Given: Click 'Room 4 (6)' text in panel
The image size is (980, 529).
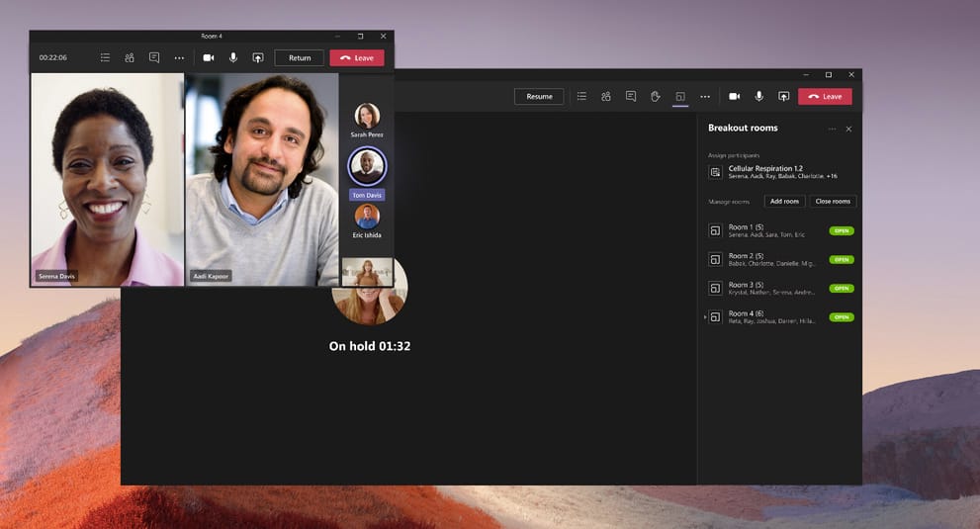Looking at the screenshot, I should 746,313.
